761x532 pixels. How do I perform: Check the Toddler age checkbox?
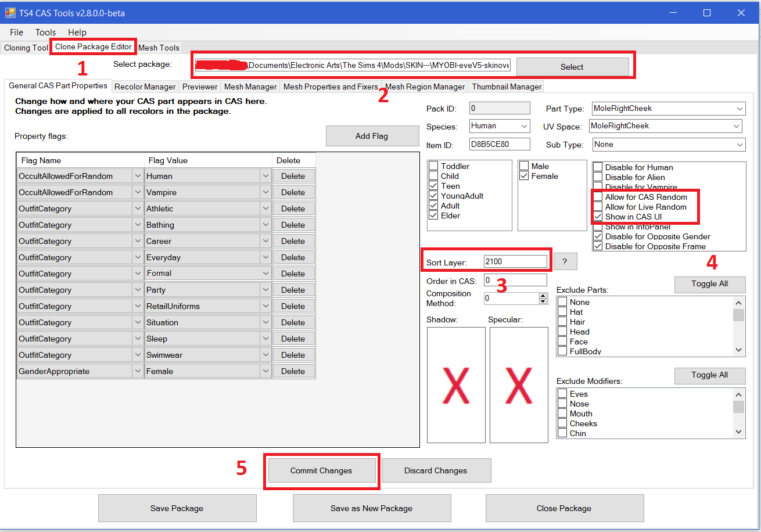tap(433, 166)
